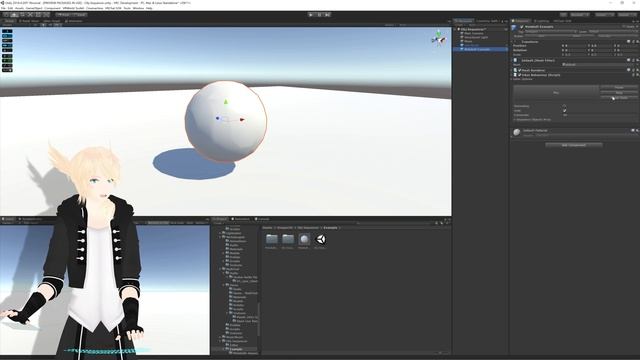Select Directional Light in Hierarchy

point(476,37)
